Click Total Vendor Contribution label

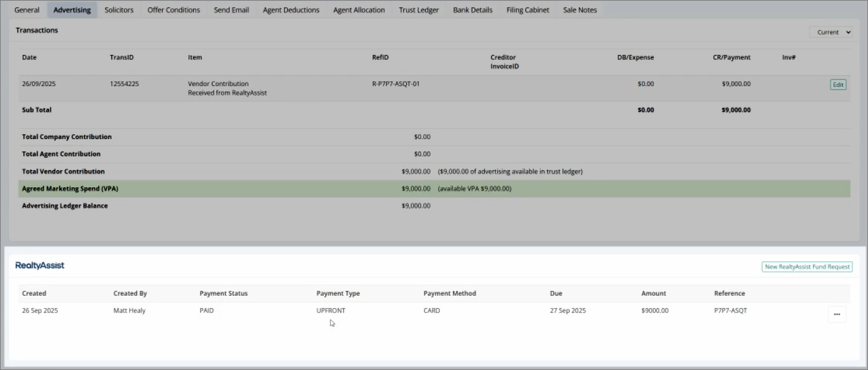63,171
